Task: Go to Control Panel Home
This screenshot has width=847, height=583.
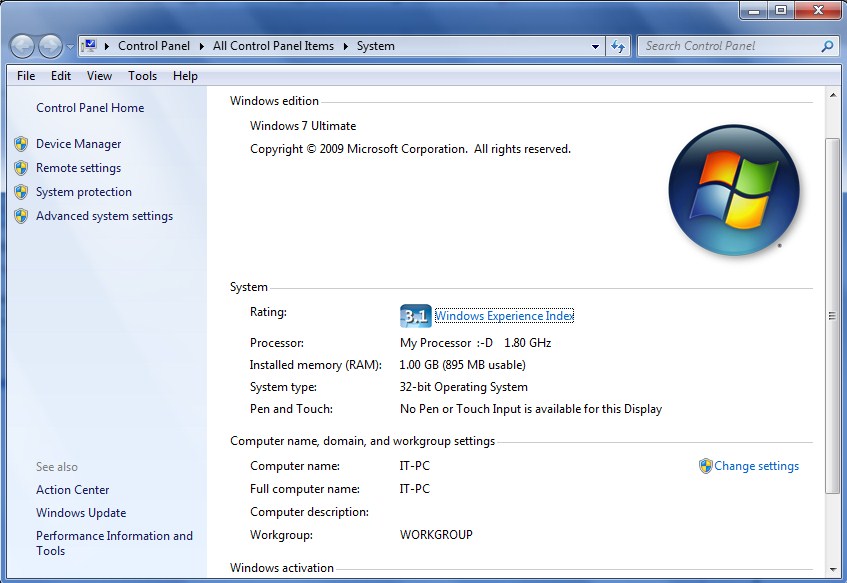Action: coord(90,108)
